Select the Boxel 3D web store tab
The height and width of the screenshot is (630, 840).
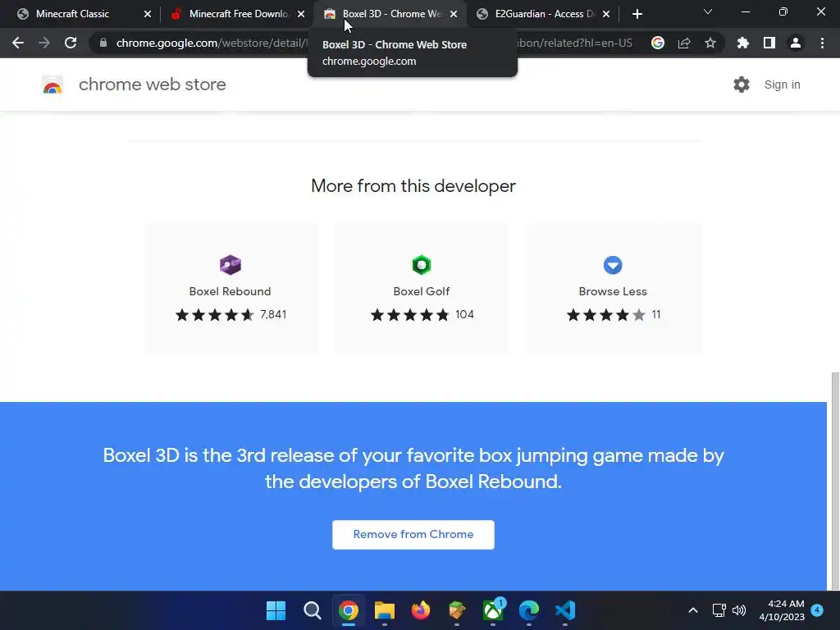pos(391,14)
